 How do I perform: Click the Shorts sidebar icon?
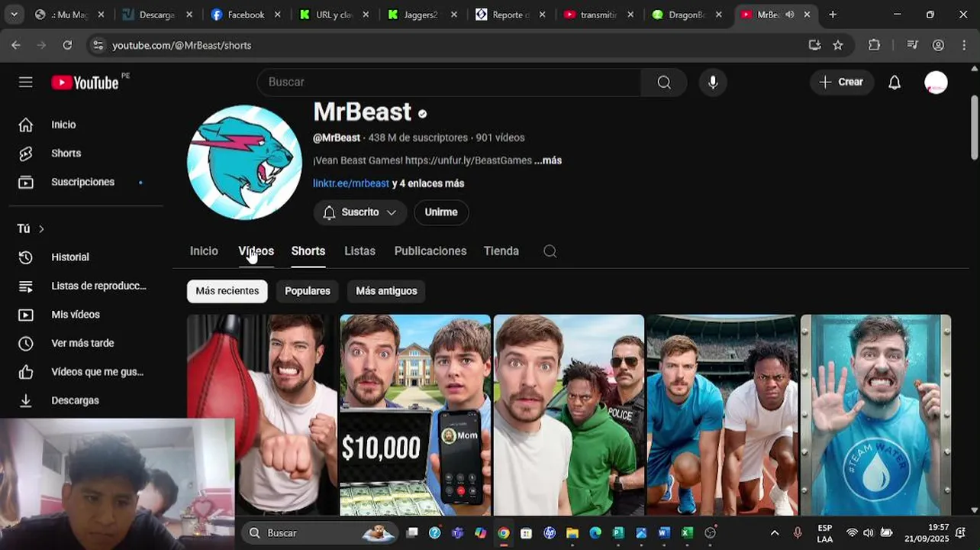click(26, 154)
